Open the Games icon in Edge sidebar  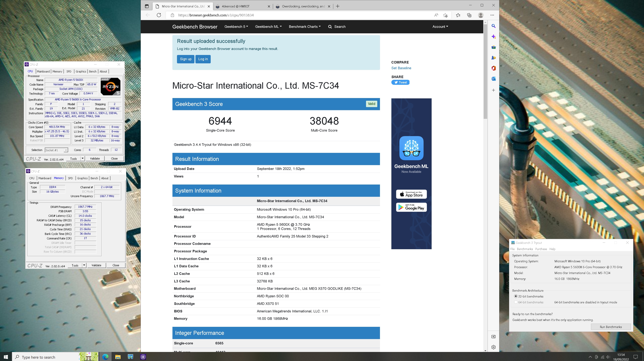[494, 58]
